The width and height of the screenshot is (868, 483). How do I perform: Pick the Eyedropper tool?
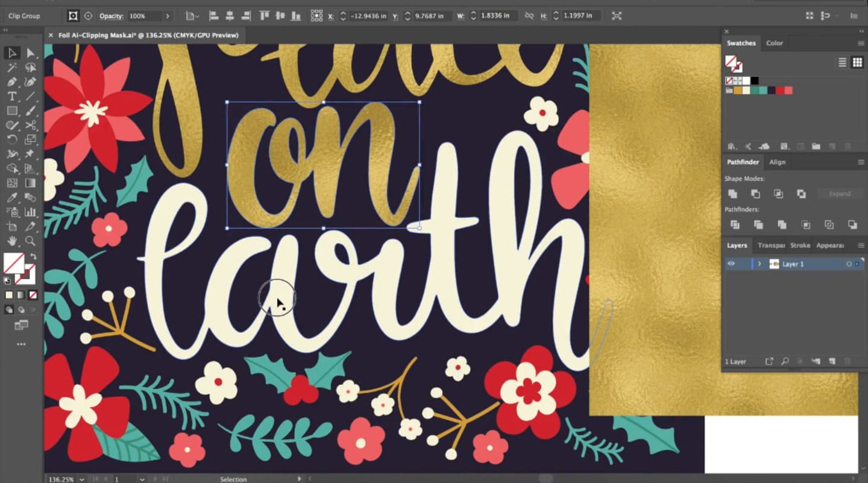click(x=11, y=198)
